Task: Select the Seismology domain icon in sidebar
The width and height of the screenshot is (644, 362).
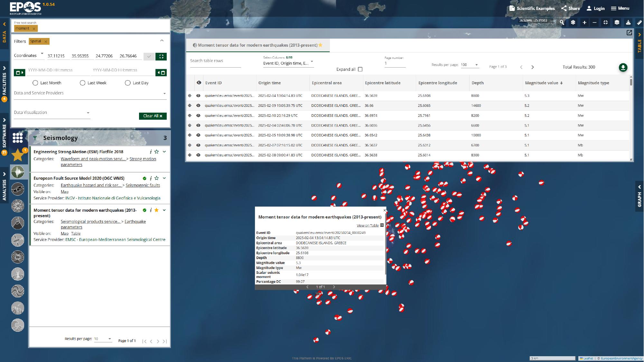Action: [x=18, y=172]
